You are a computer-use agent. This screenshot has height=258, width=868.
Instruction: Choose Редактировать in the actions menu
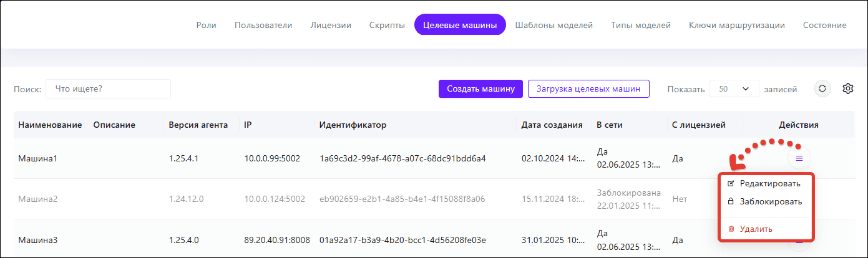[769, 183]
